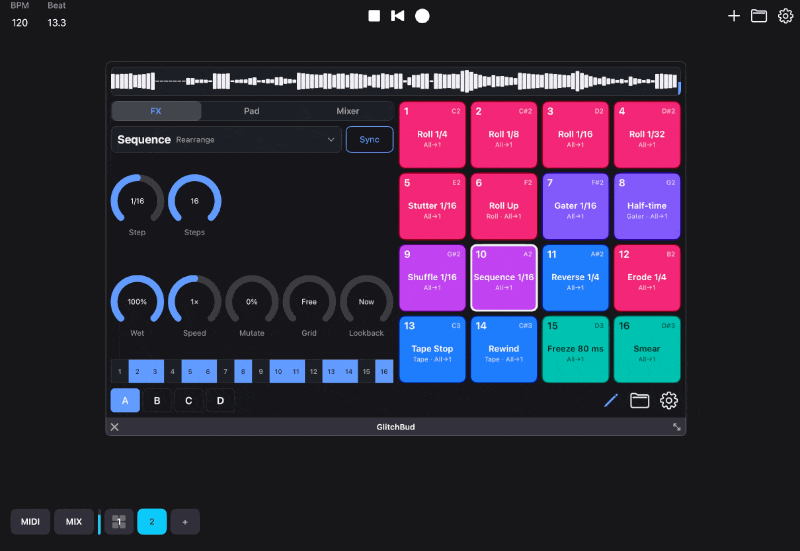800x551 pixels.
Task: Select pattern bank C
Action: [x=189, y=400]
